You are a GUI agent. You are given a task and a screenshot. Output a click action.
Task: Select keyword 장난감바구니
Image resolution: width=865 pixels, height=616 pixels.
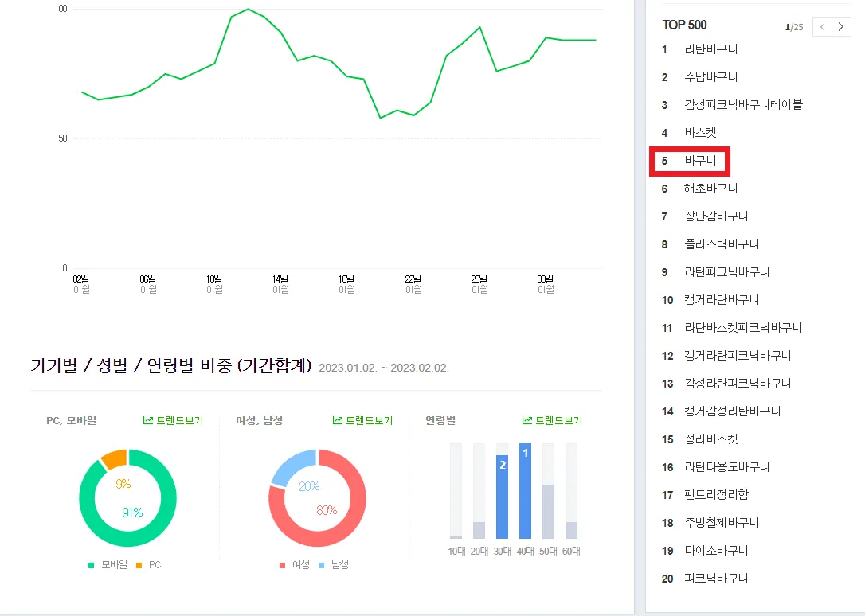coord(717,216)
